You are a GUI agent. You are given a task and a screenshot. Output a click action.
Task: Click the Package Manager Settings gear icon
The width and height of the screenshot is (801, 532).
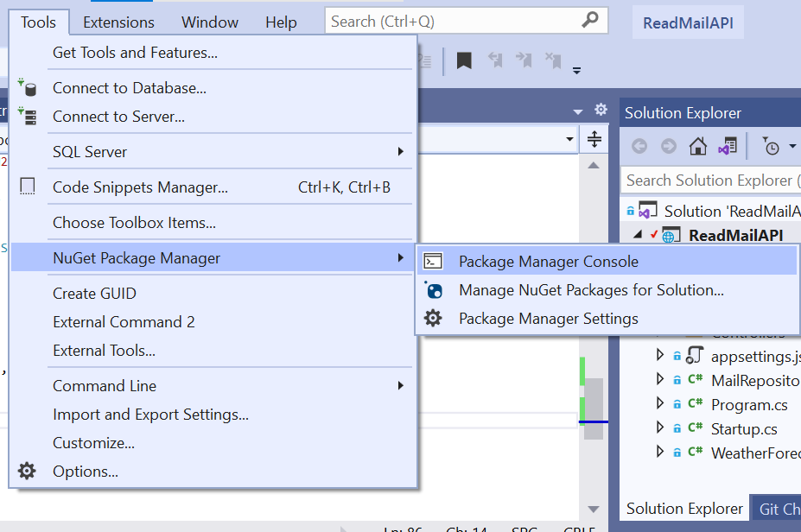click(433, 318)
